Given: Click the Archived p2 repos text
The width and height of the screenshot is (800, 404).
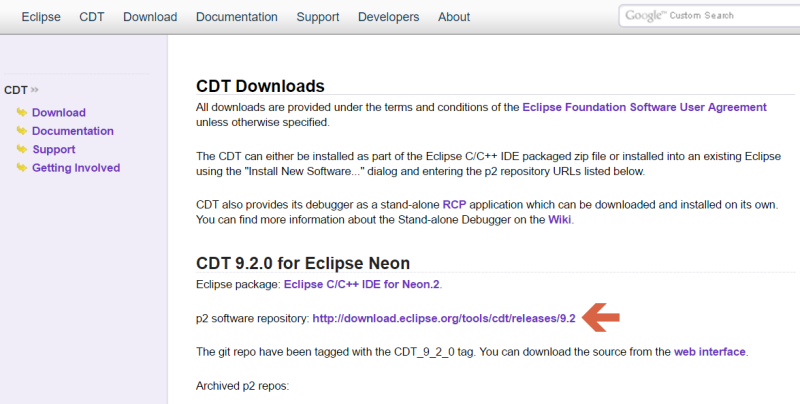Looking at the screenshot, I should pos(242,386).
